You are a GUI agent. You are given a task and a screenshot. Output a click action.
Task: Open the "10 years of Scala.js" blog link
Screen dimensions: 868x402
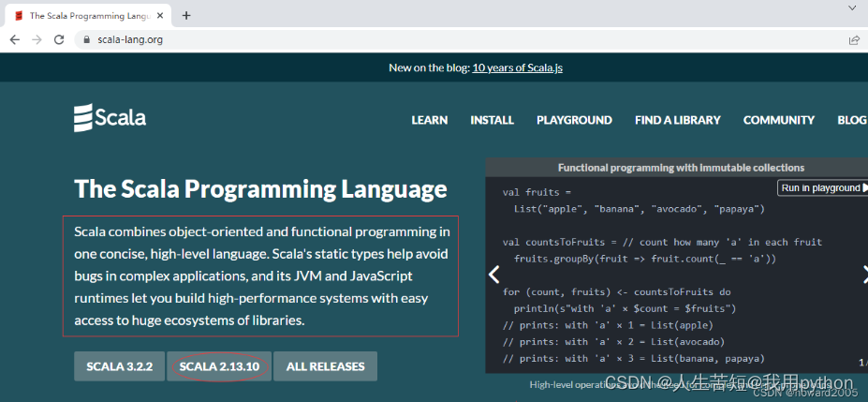517,67
